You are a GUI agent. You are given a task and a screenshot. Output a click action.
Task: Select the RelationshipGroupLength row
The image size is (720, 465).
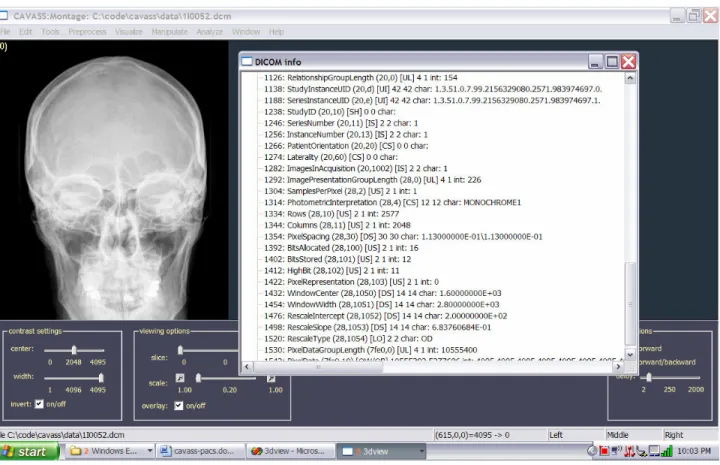pos(360,78)
